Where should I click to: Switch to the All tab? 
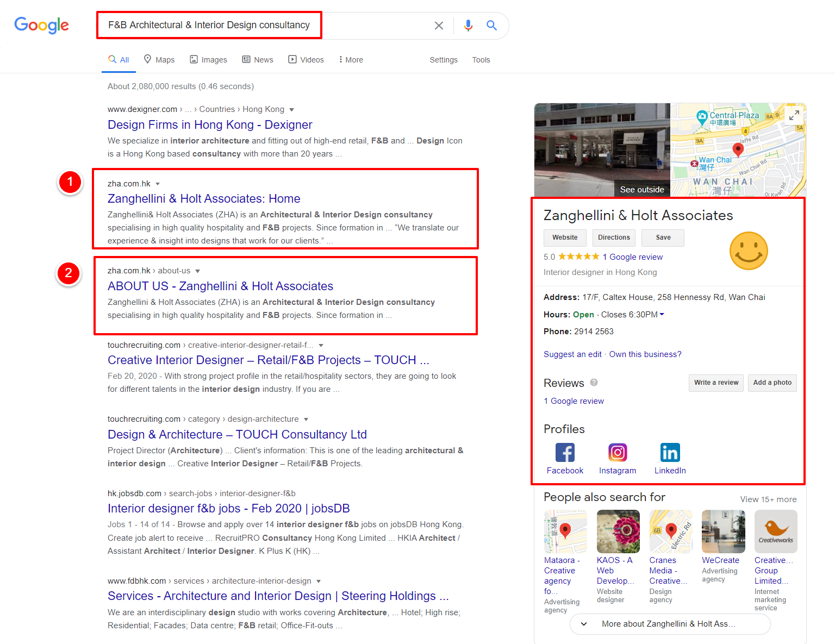click(x=119, y=60)
